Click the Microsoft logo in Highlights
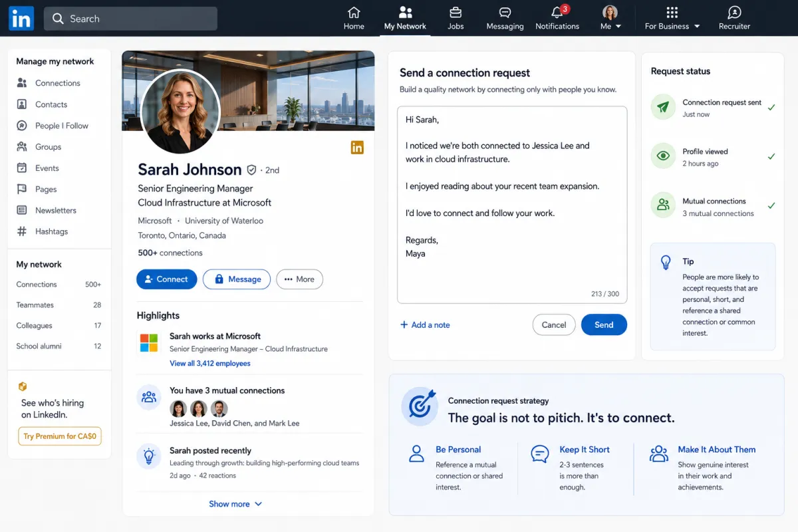 click(149, 343)
